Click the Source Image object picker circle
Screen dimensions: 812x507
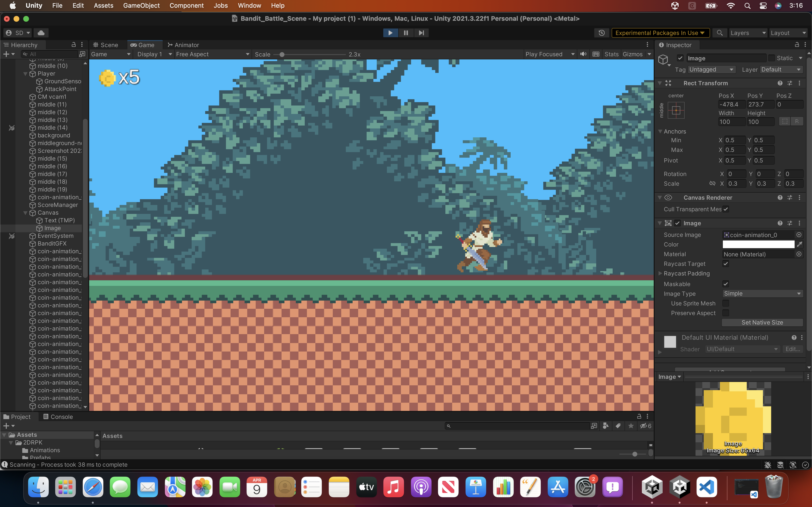tap(799, 235)
